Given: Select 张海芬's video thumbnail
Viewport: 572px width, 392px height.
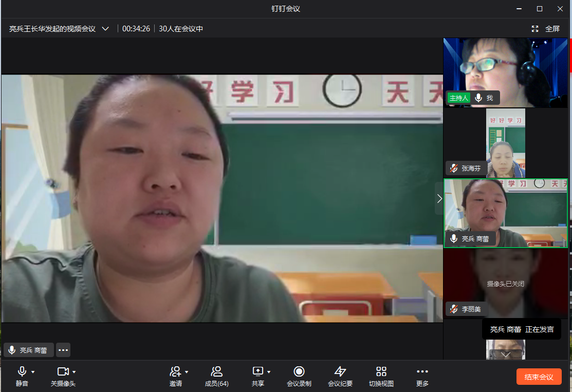Looking at the screenshot, I should [x=506, y=143].
